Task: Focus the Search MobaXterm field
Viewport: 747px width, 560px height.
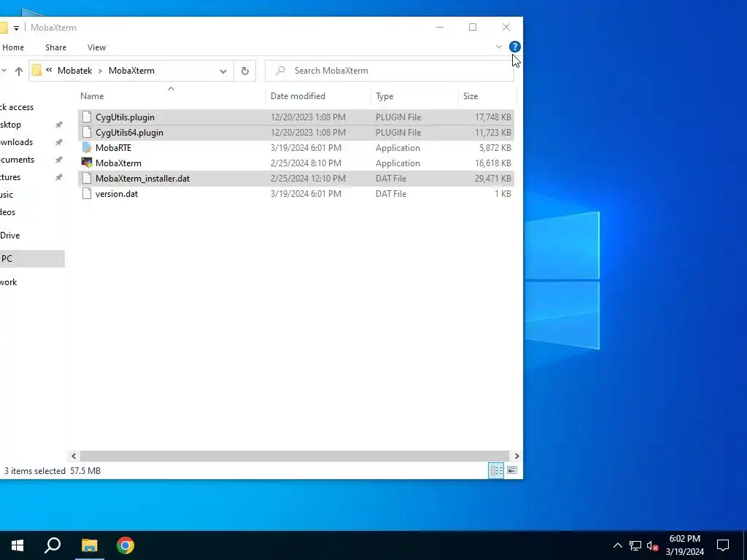Action: (390, 71)
